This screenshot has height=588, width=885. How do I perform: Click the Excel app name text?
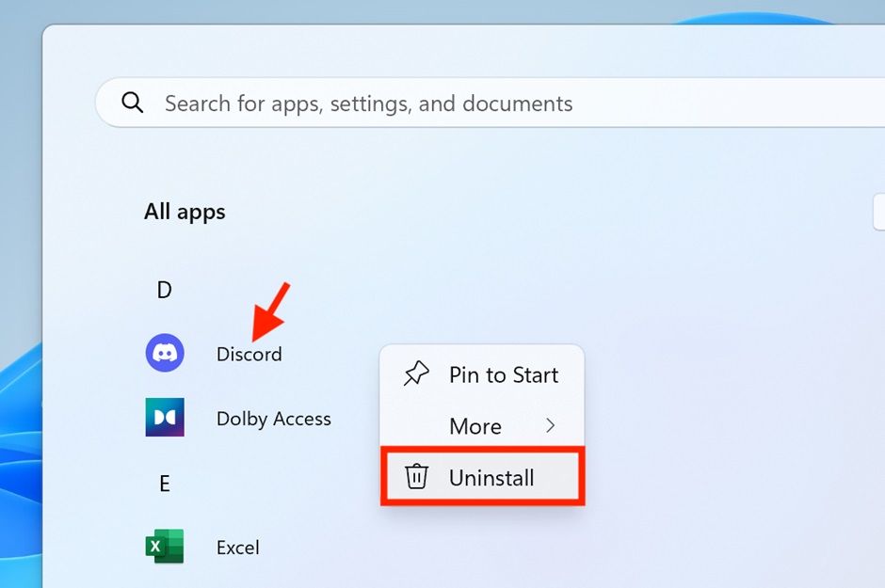tap(237, 548)
